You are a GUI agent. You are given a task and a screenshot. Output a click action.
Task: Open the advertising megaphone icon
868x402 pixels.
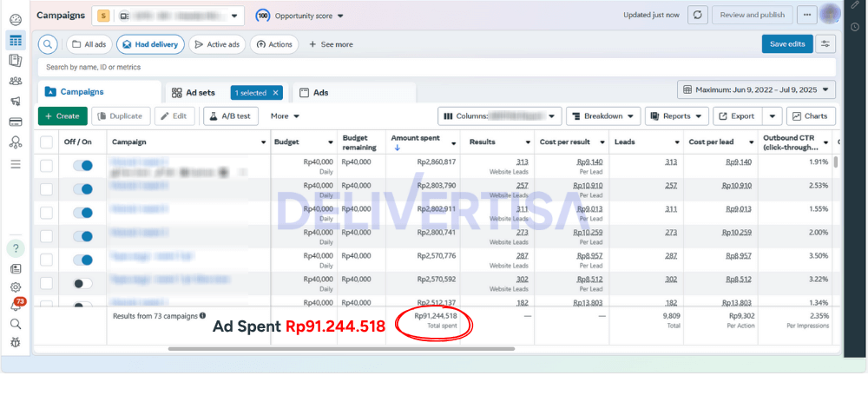(16, 102)
